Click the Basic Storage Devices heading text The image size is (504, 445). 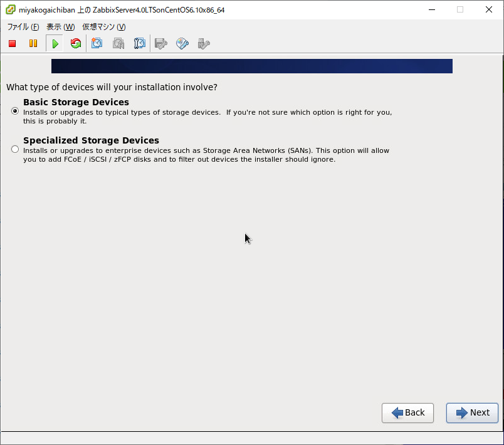tap(76, 102)
